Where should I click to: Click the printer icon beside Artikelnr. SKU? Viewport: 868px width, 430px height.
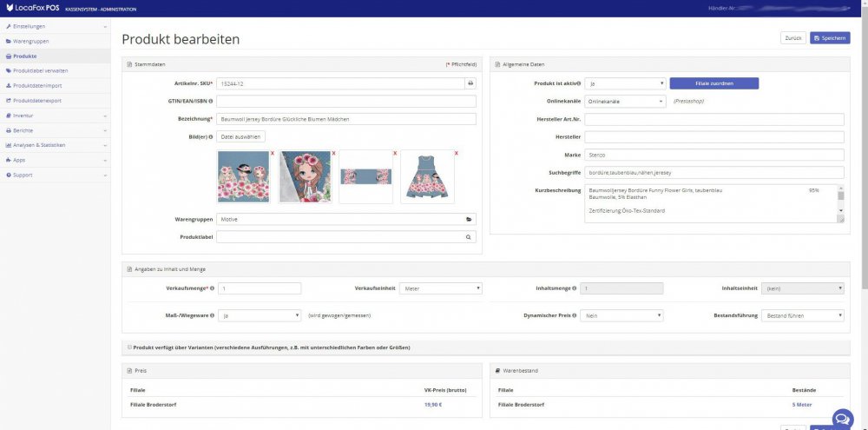470,83
